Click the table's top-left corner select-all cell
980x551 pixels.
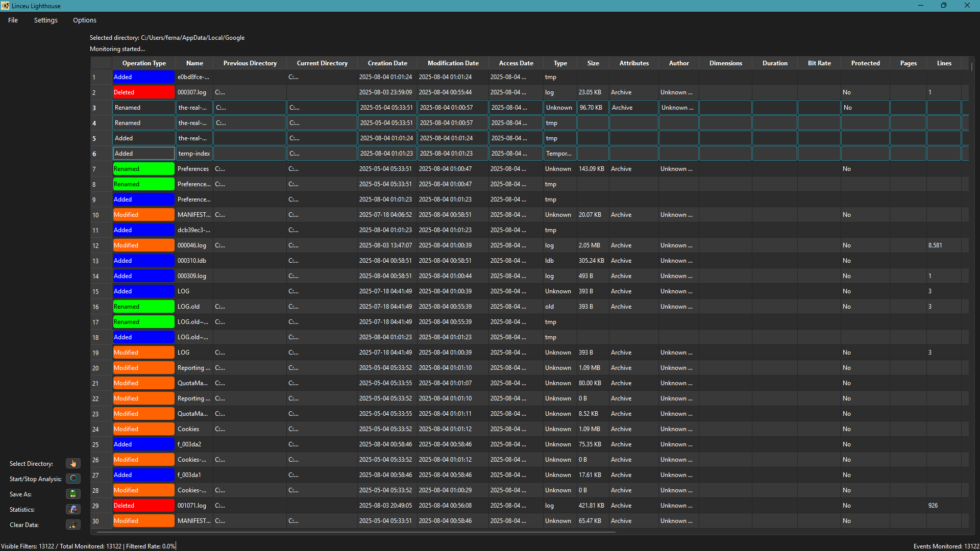point(101,63)
